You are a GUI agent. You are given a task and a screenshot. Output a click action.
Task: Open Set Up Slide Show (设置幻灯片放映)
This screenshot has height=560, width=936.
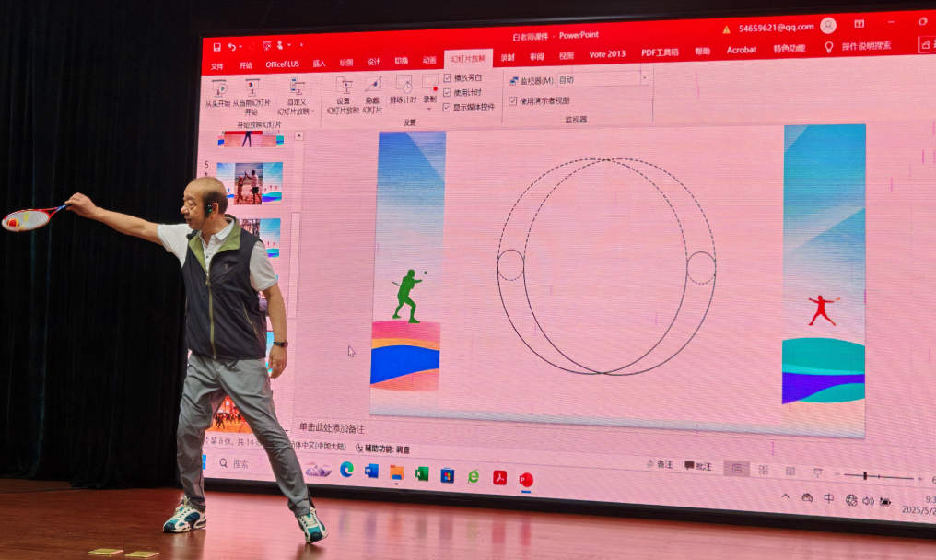click(x=344, y=88)
